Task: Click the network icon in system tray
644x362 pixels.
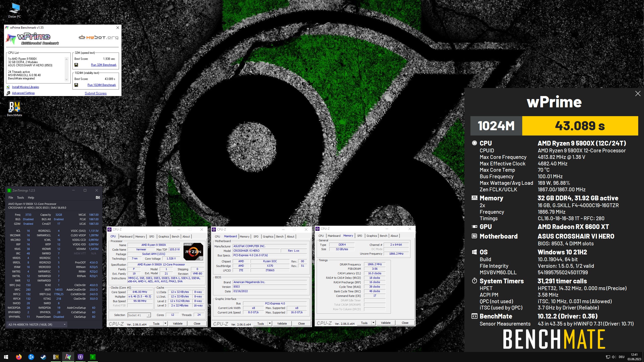Action: click(x=608, y=357)
